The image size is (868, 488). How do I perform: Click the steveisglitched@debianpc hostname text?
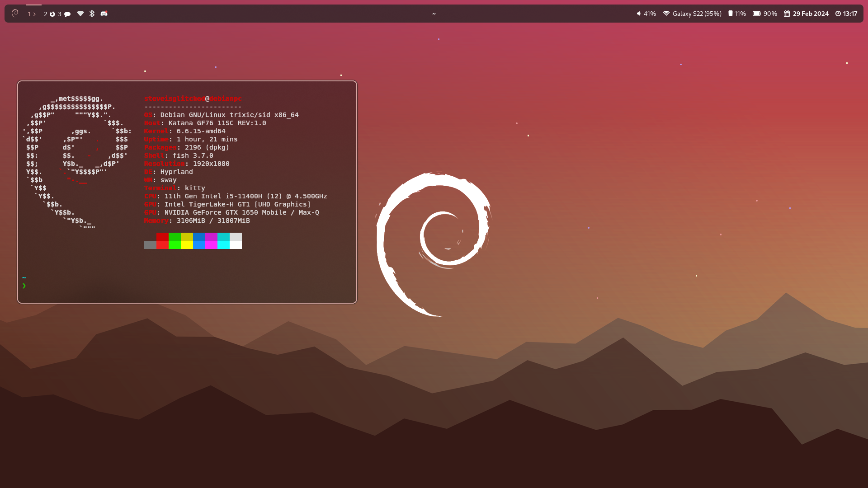click(x=193, y=99)
